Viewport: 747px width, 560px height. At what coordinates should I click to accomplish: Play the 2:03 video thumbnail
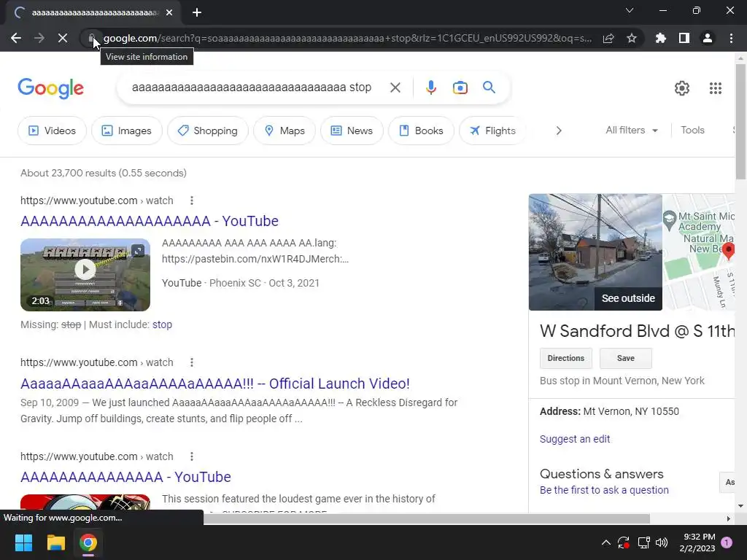tap(85, 275)
